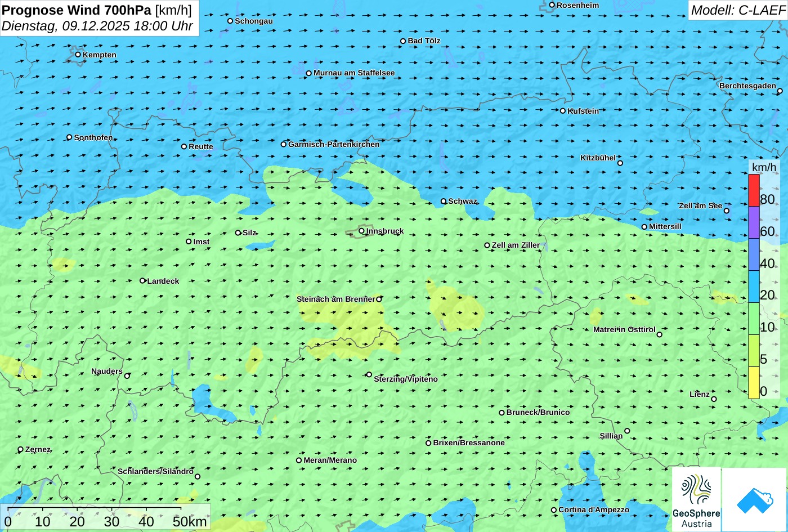Select the Kufstein location dot

562,111
